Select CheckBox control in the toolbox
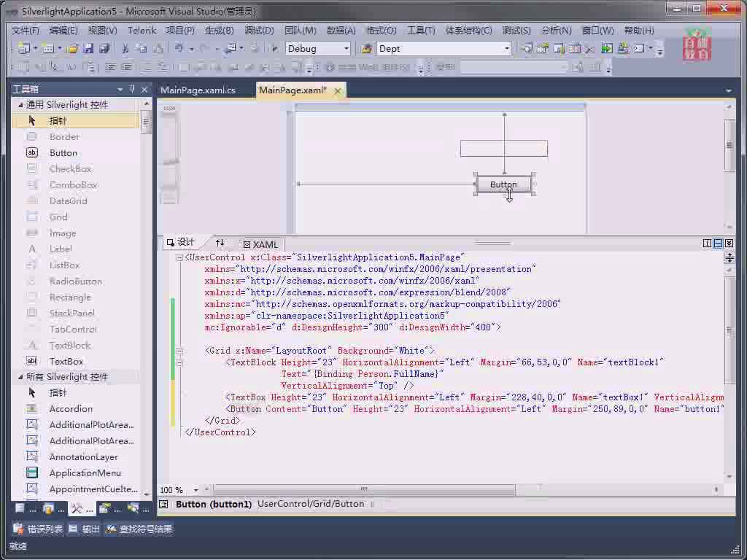 (76, 168)
